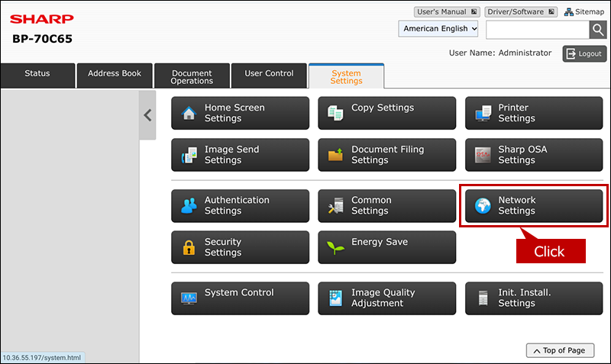The height and width of the screenshot is (364, 611).
Task: Click the System Control monitor icon
Action: click(x=189, y=298)
